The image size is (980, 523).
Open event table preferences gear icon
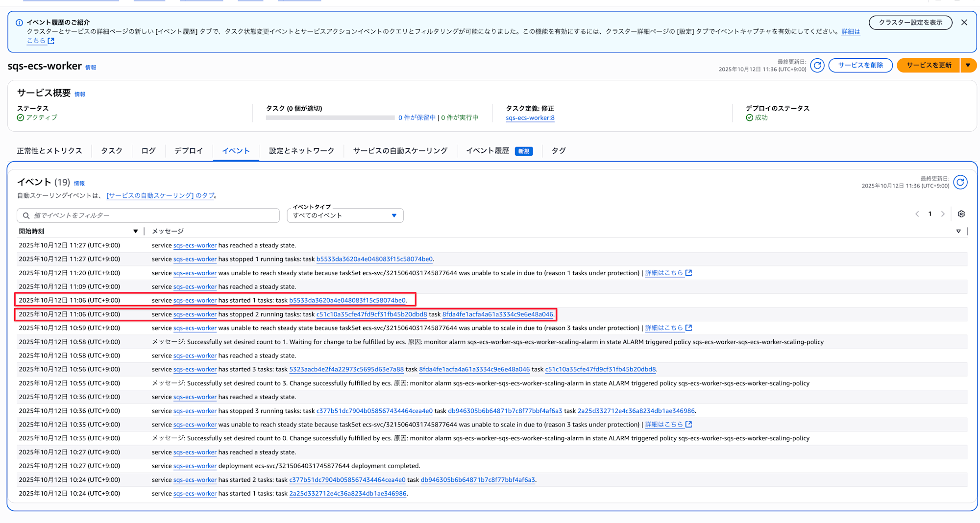coord(961,214)
